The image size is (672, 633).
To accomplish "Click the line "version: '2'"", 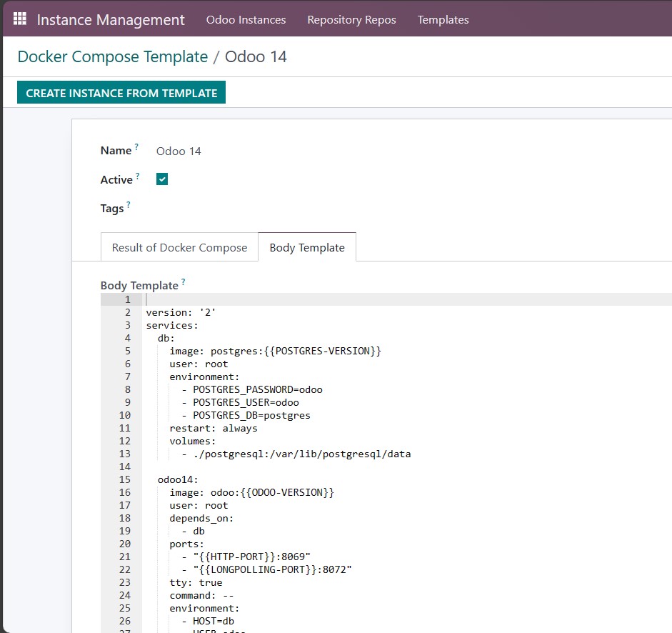I will pyautogui.click(x=181, y=312).
